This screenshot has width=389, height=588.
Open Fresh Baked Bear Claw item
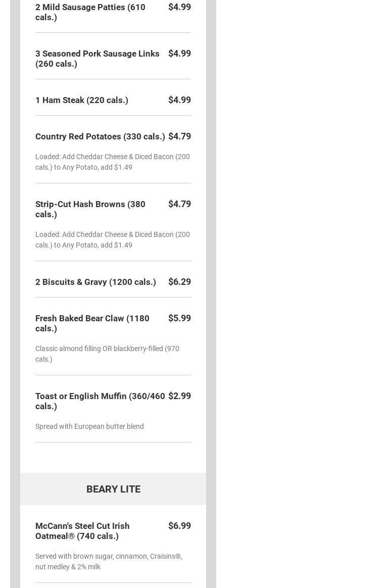pyautogui.click(x=92, y=323)
